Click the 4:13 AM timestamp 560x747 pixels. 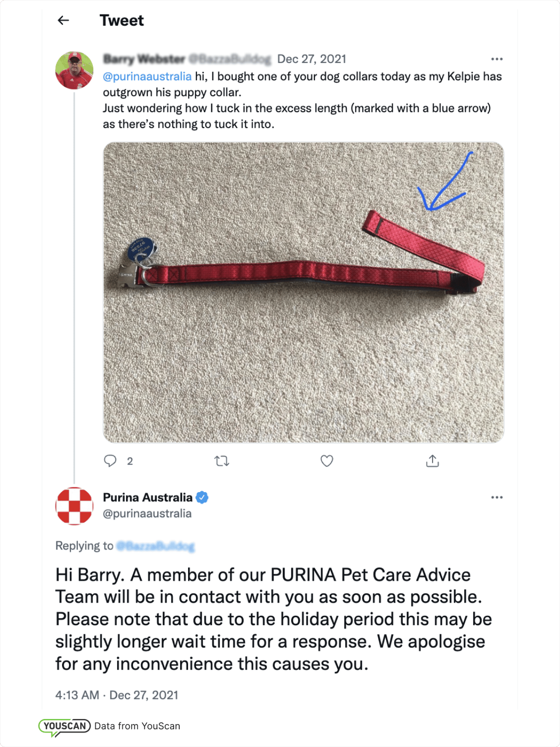coord(77,695)
